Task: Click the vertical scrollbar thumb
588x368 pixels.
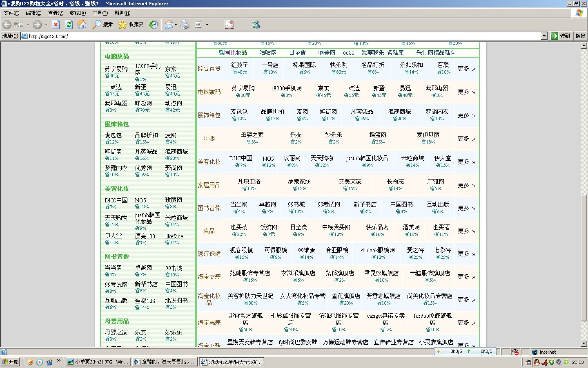Action: pos(584,258)
